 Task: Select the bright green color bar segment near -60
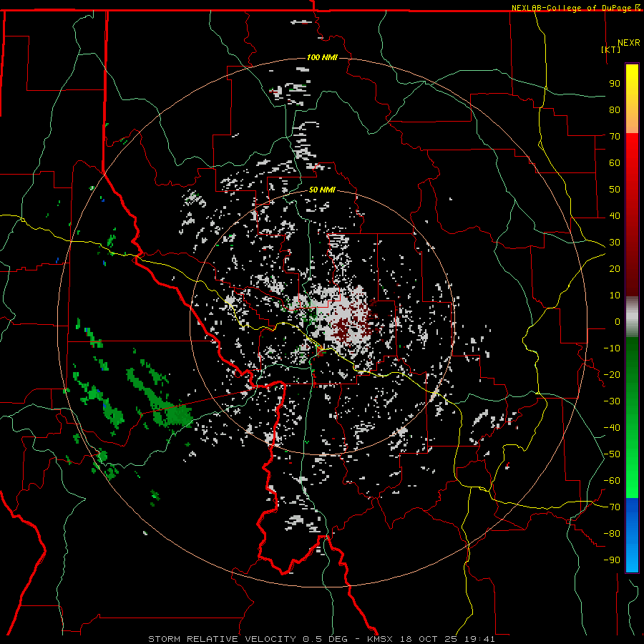pyautogui.click(x=632, y=482)
